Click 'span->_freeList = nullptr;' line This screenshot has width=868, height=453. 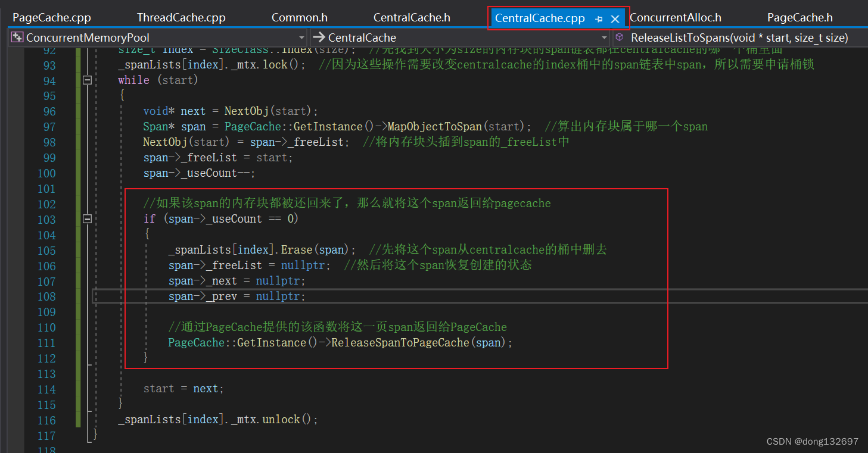click(250, 265)
